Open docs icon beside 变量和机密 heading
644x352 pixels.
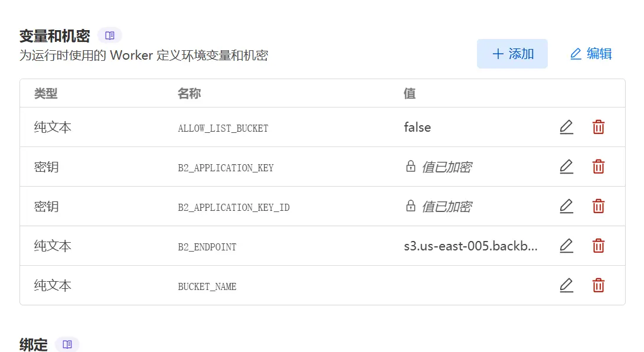tap(110, 36)
